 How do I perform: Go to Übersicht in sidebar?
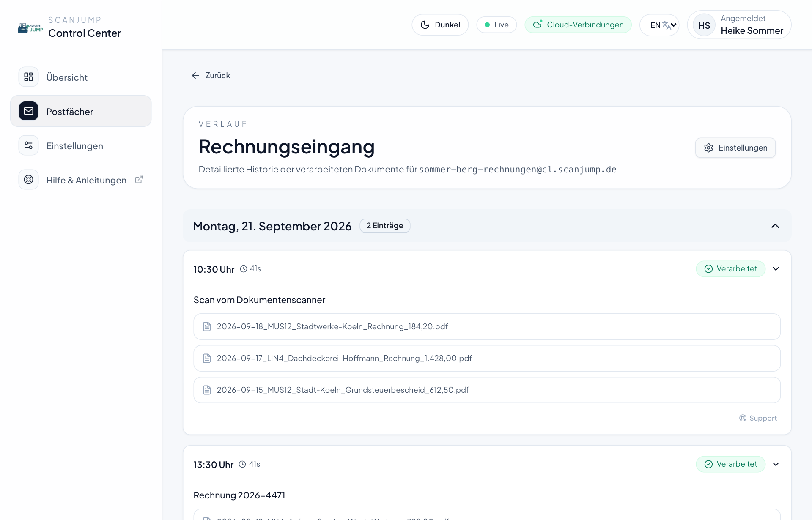81,77
